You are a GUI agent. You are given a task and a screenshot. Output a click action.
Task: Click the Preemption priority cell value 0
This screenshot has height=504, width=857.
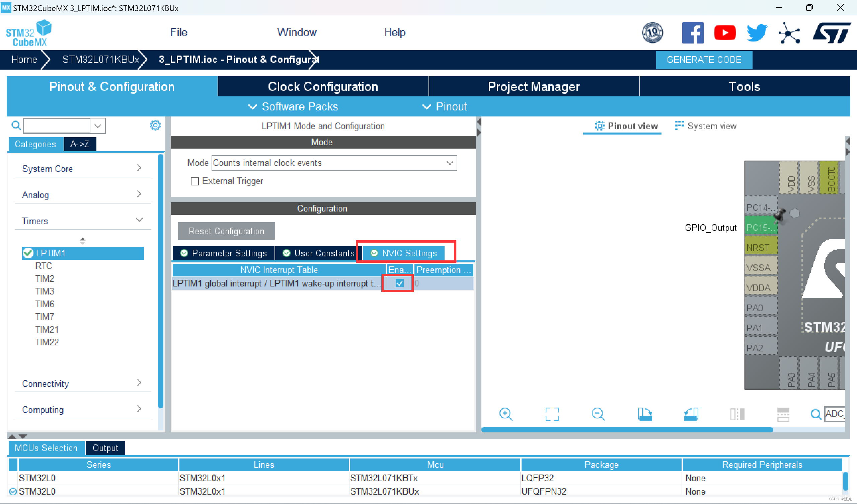444,283
